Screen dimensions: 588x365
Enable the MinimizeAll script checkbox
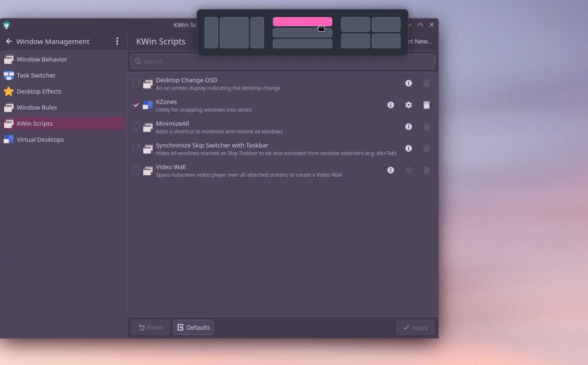(x=136, y=127)
